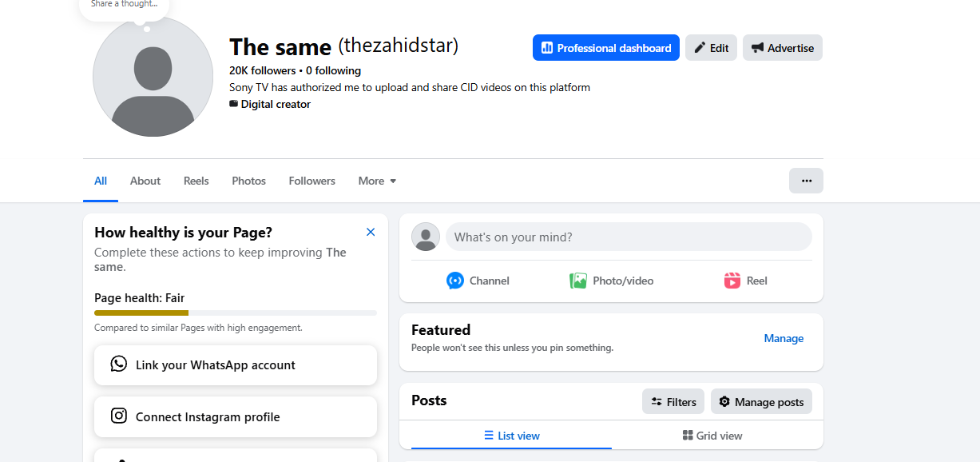Click the 'How healthy is your Page?' heading
The image size is (980, 462).
[184, 233]
